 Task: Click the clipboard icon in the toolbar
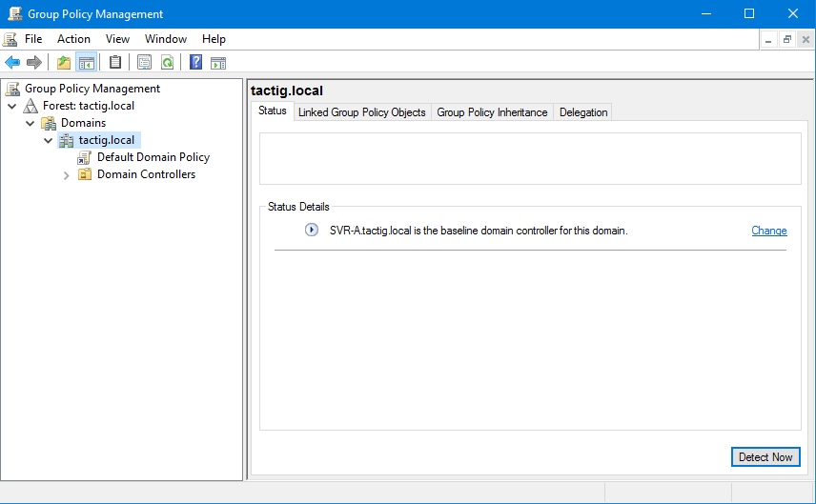pos(115,63)
